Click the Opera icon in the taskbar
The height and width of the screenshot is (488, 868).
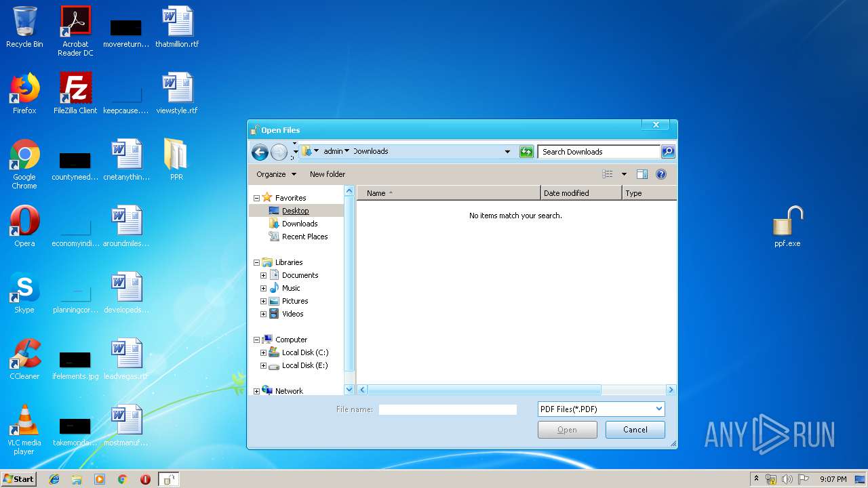point(145,479)
